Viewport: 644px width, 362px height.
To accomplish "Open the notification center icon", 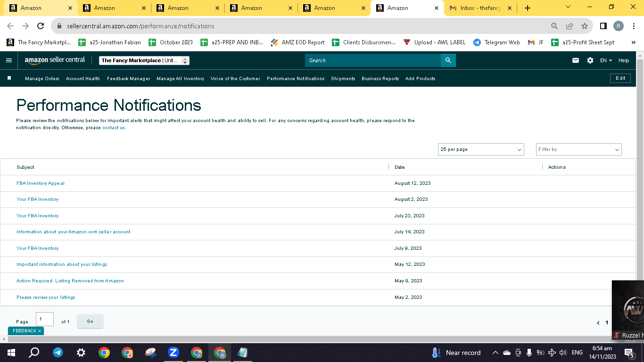I will pyautogui.click(x=629, y=353).
